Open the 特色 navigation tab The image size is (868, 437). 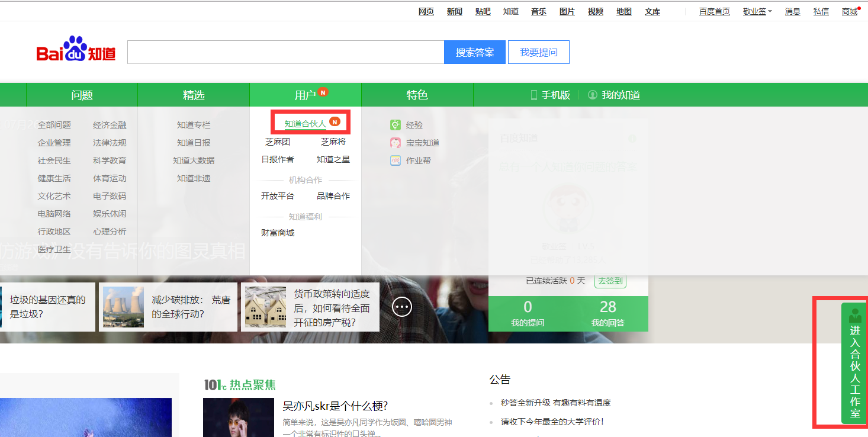(417, 95)
